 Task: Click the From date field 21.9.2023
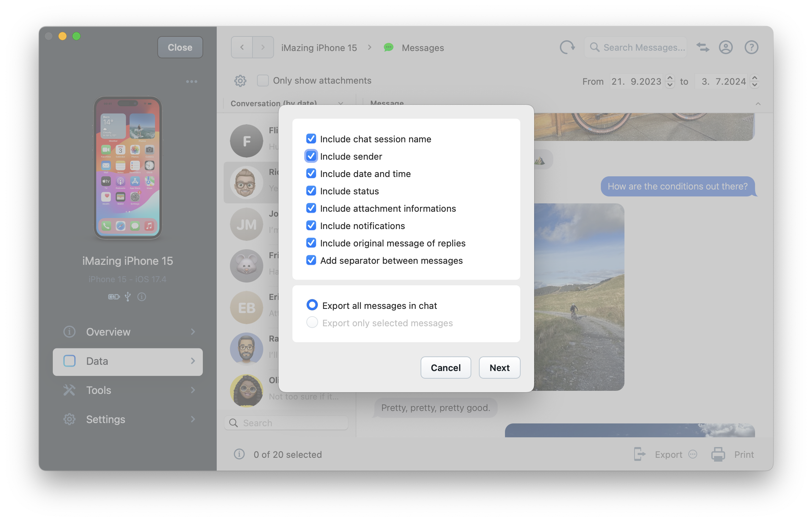(x=636, y=82)
